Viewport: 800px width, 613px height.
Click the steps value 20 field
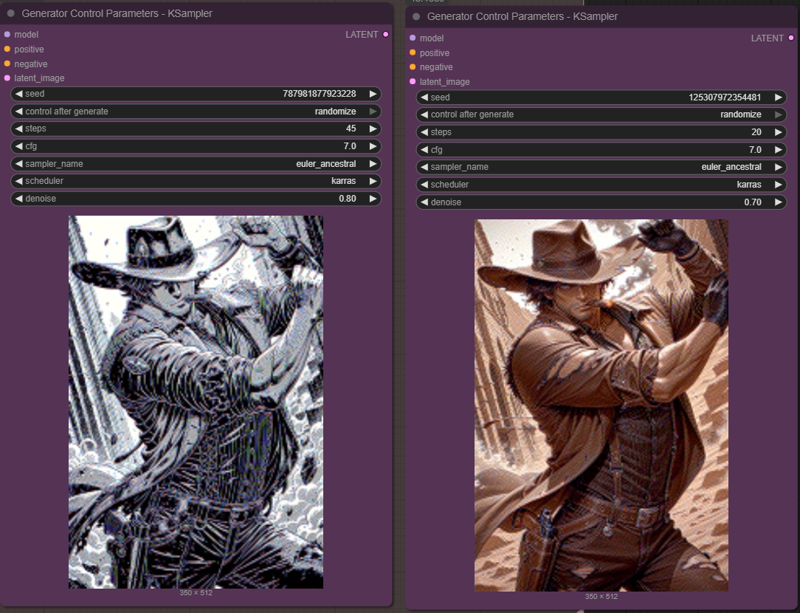(601, 132)
